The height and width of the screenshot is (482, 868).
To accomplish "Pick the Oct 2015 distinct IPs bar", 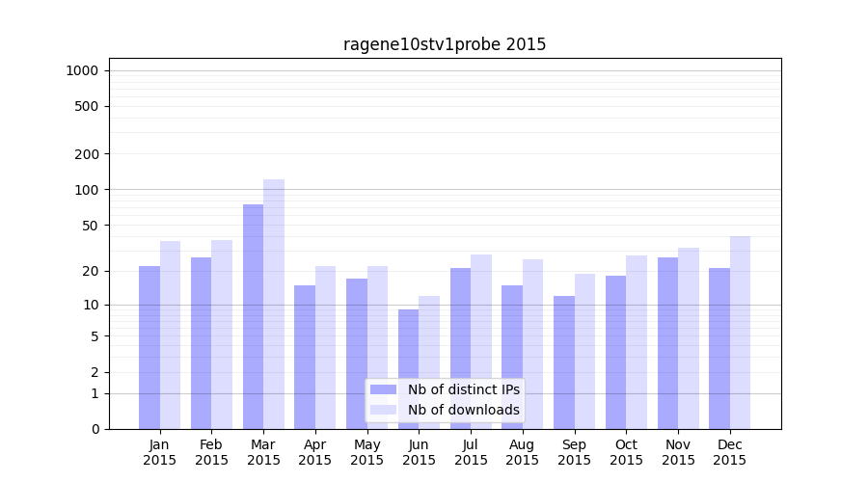I will [615, 352].
